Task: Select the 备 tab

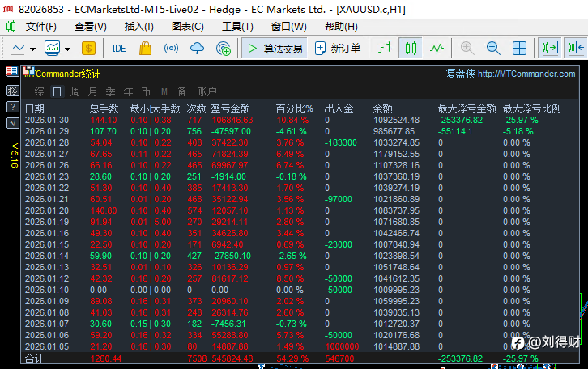Action: [182, 91]
